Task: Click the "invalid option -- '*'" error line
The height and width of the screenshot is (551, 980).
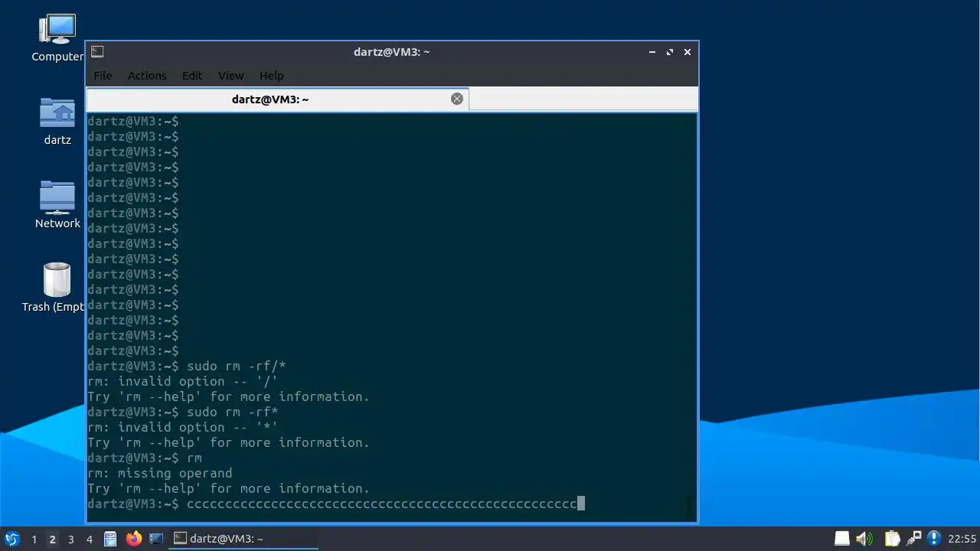Action: (x=182, y=428)
